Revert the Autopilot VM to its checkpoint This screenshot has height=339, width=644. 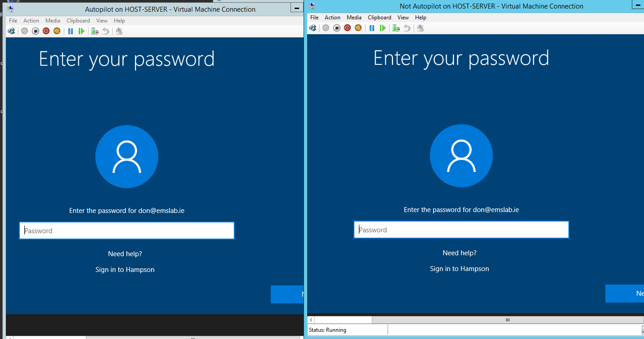(105, 31)
